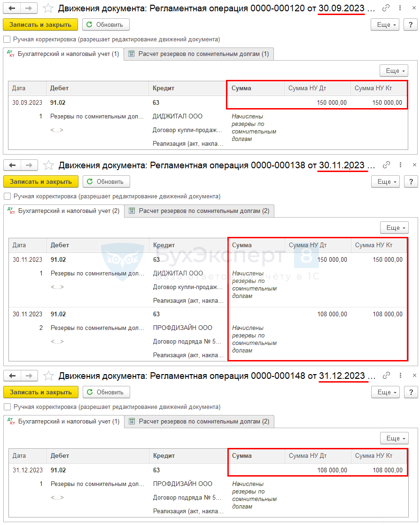Get link icon for document 0000-000148
Screen dimensions: 420x525
386,376
